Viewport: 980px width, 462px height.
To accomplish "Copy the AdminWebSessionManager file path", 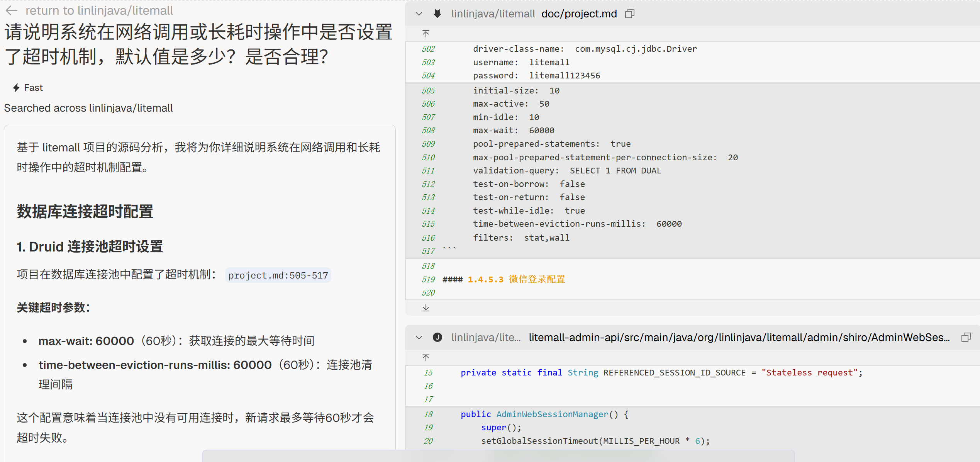I will (966, 338).
